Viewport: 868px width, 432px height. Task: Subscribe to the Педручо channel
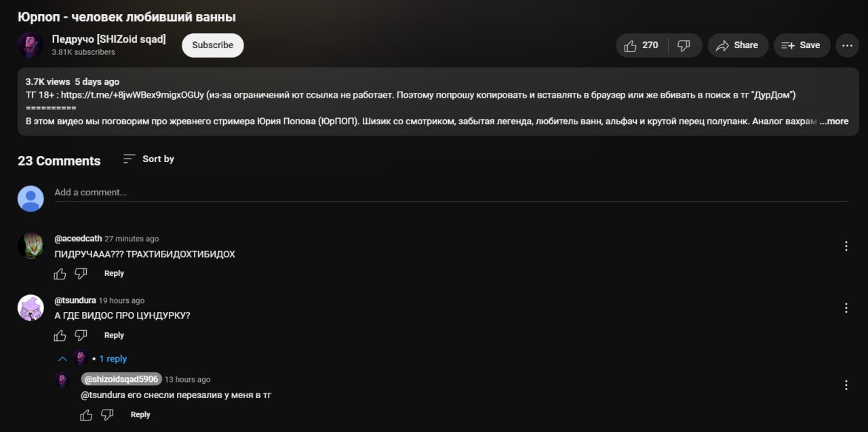pos(213,45)
